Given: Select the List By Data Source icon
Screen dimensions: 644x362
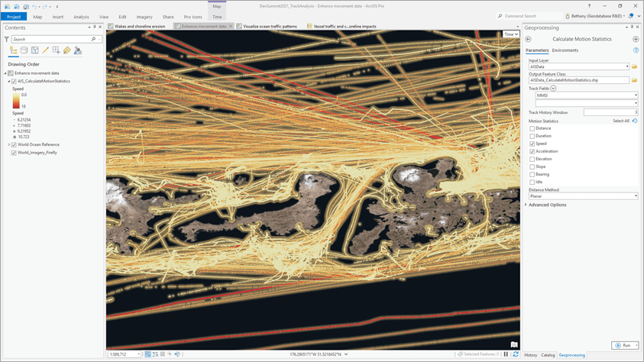Looking at the screenshot, I should click(x=24, y=50).
